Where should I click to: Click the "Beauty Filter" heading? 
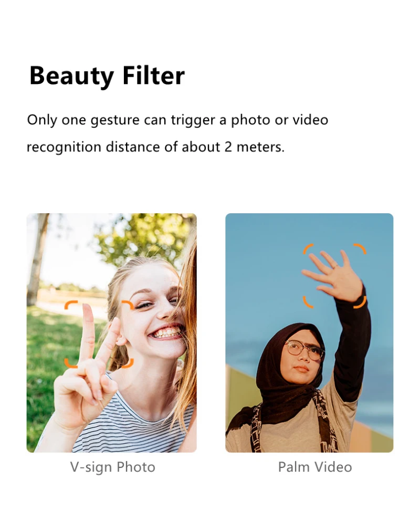107,76
